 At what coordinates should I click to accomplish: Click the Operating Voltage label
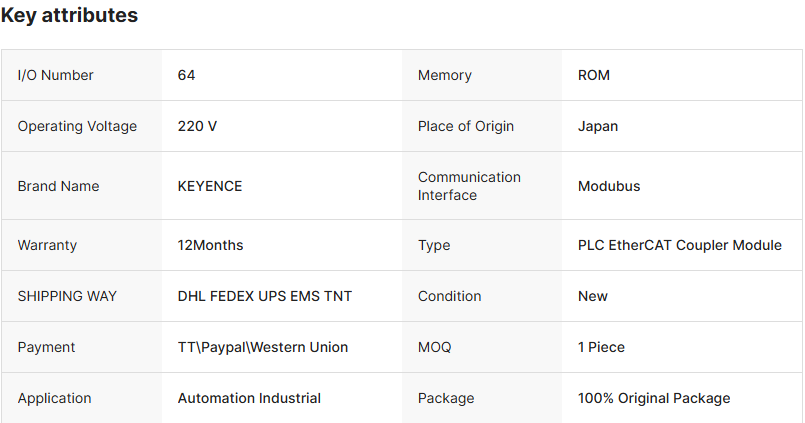point(77,126)
